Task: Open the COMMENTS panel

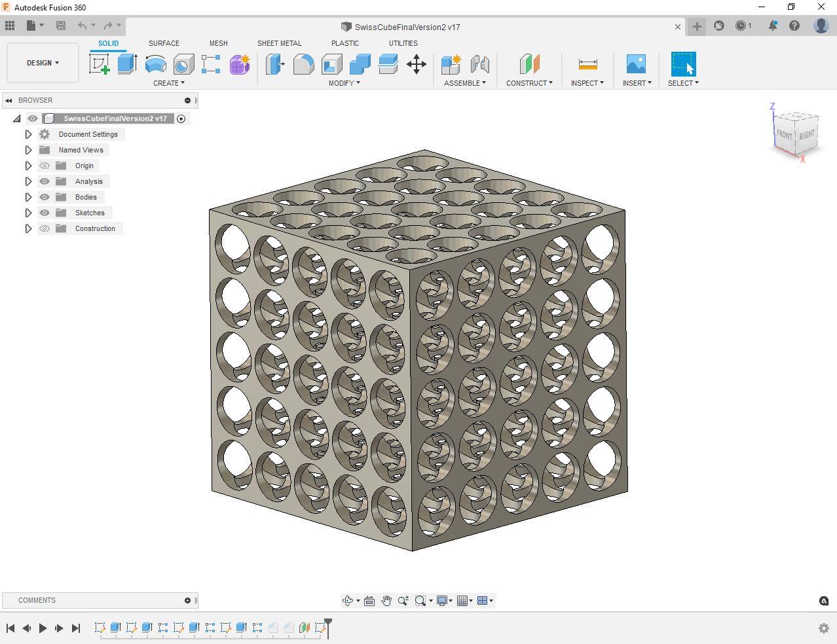Action: click(x=37, y=600)
